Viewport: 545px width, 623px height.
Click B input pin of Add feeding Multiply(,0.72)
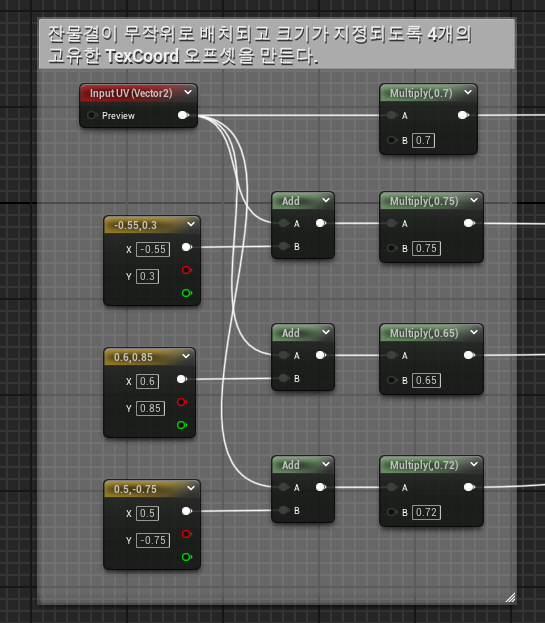[284, 510]
